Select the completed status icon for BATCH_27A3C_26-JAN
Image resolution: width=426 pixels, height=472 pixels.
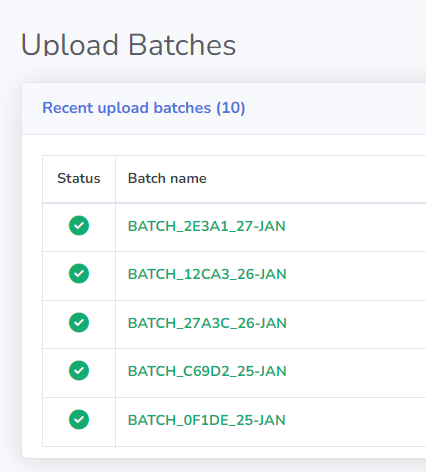point(79,323)
